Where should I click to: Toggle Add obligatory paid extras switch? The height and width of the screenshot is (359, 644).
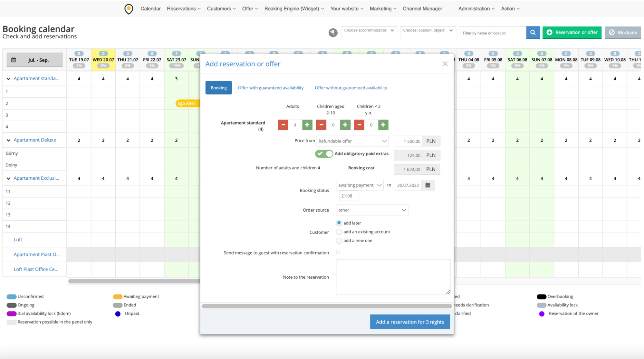pos(324,154)
